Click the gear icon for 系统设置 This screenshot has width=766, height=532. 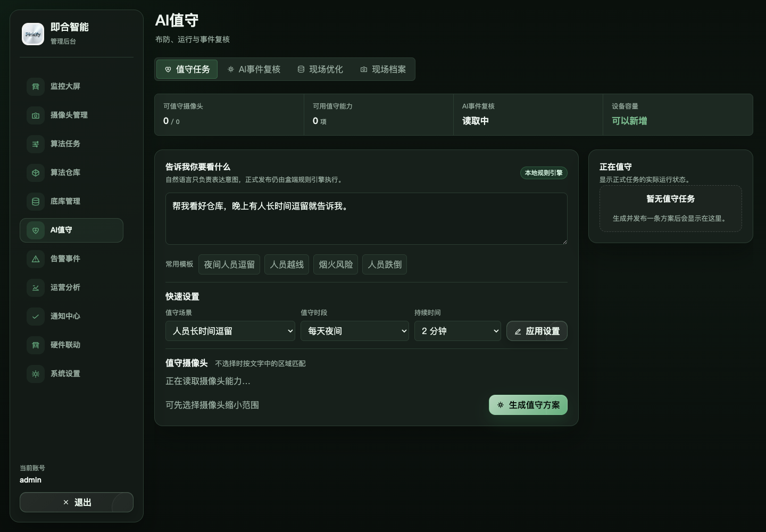(x=36, y=373)
